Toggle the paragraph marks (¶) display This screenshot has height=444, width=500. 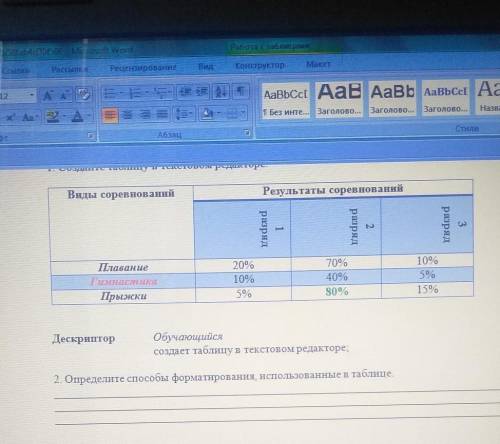click(241, 90)
